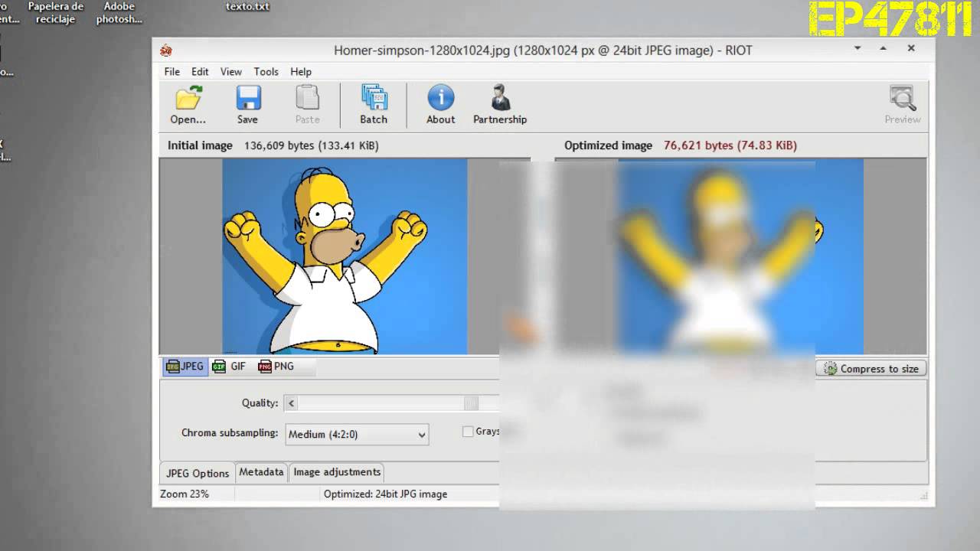Click the Partnership icon
The height and width of the screenshot is (551, 980).
click(500, 104)
